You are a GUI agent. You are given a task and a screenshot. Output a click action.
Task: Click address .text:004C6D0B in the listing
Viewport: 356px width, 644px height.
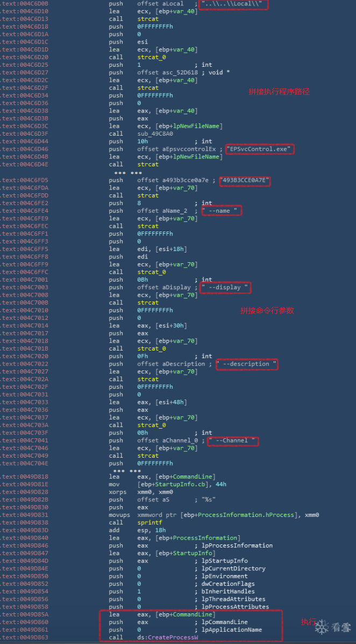[x=26, y=4]
